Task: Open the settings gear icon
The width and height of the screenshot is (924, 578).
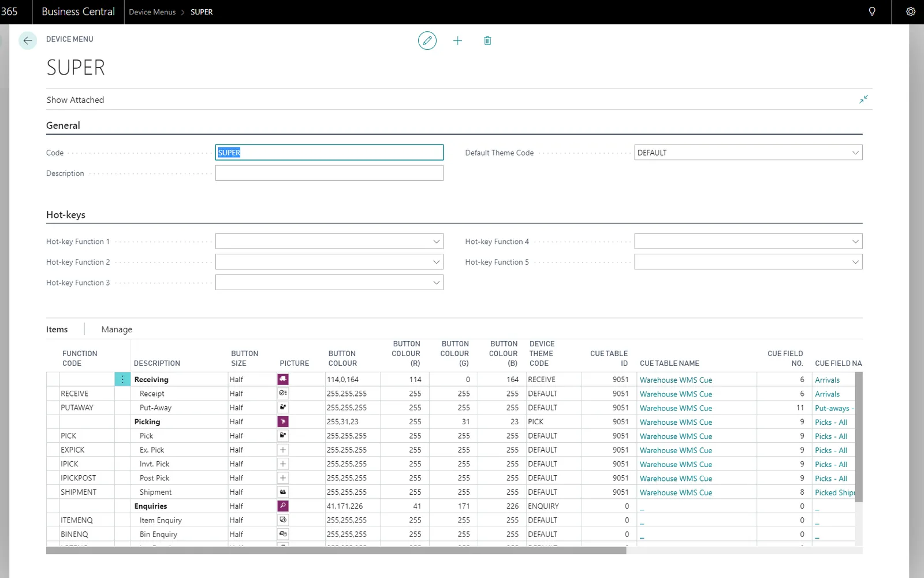Action: point(911,12)
